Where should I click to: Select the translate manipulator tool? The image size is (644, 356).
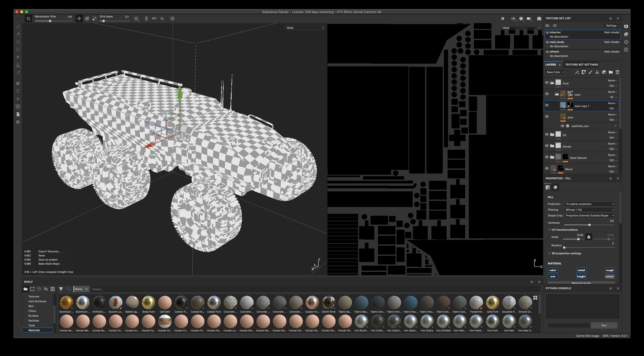pos(79,19)
